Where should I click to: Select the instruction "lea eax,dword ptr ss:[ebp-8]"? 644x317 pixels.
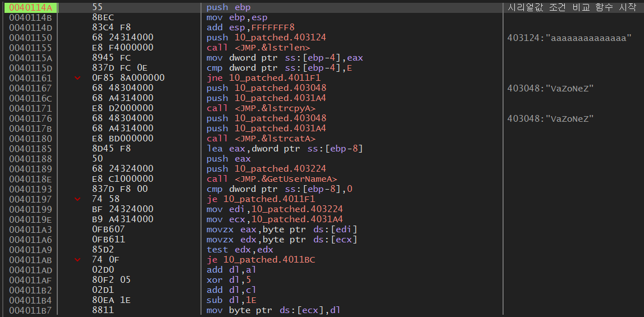click(x=285, y=149)
